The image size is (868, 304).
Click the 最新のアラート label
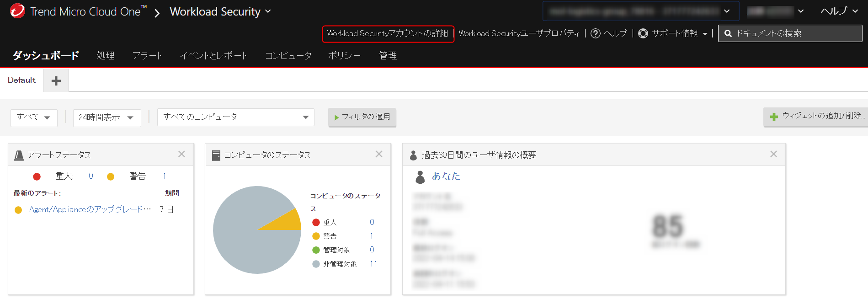[37, 193]
